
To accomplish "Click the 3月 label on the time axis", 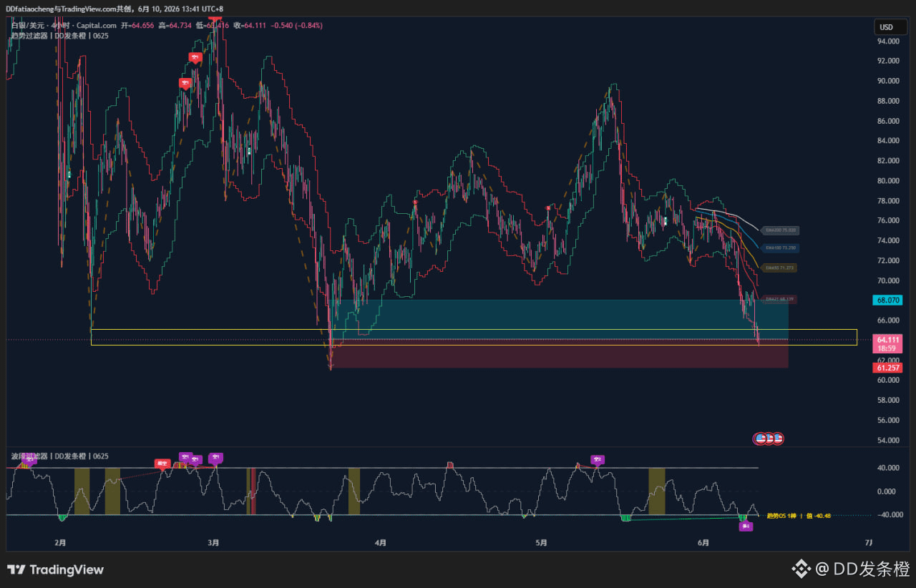I will point(213,543).
